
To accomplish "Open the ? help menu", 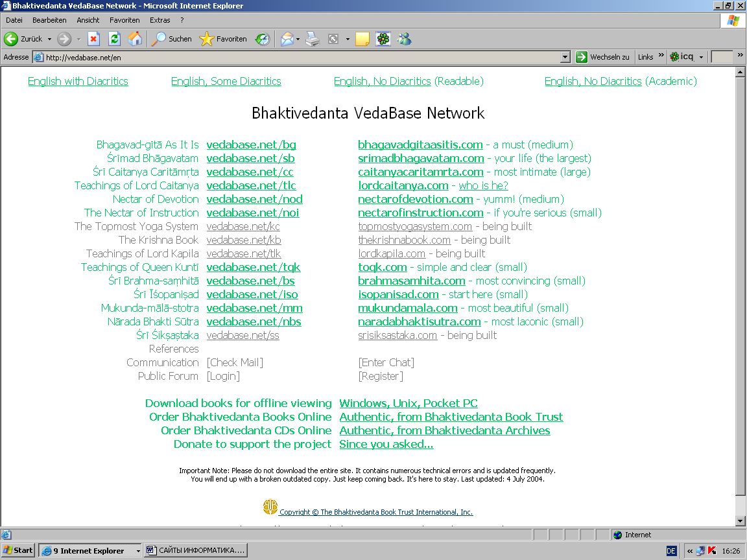I will pos(182,20).
